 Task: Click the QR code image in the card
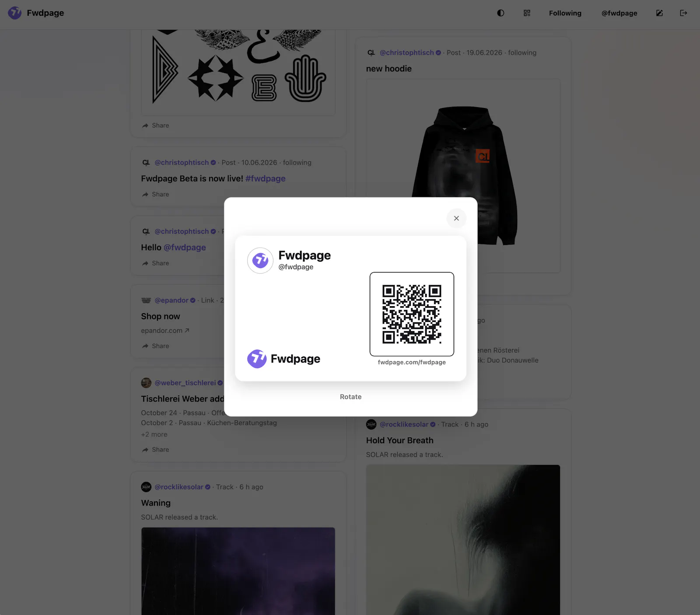click(412, 314)
